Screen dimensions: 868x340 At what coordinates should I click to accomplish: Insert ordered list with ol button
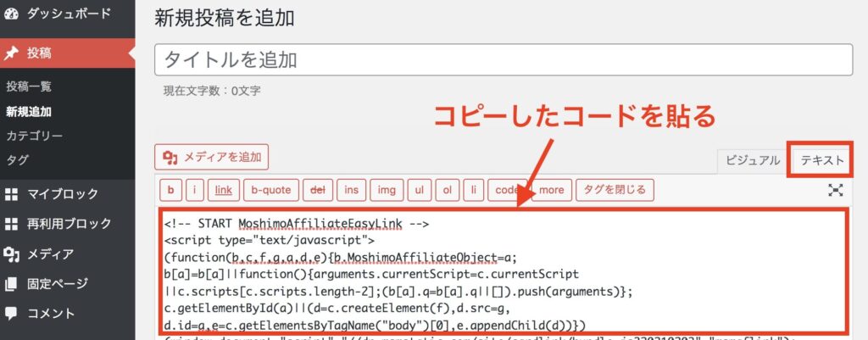[x=448, y=190]
